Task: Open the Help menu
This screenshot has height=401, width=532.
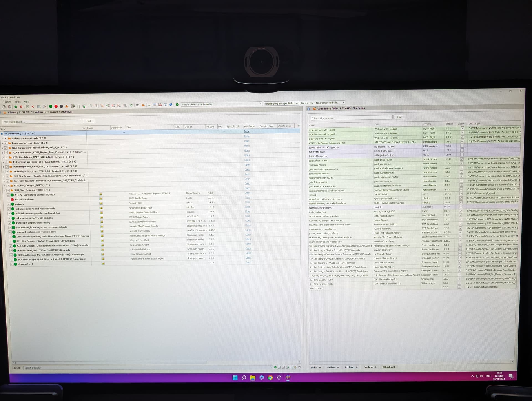Action: (26, 102)
